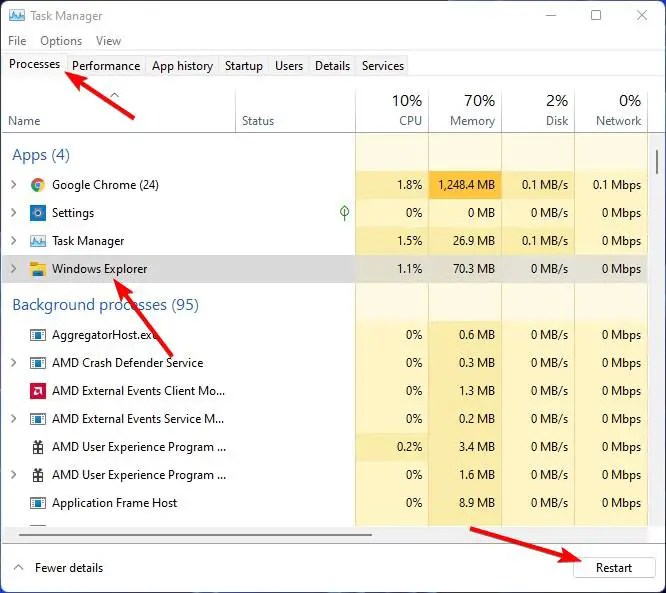Expand the Google Chrome process group
The height and width of the screenshot is (593, 666).
tap(13, 185)
